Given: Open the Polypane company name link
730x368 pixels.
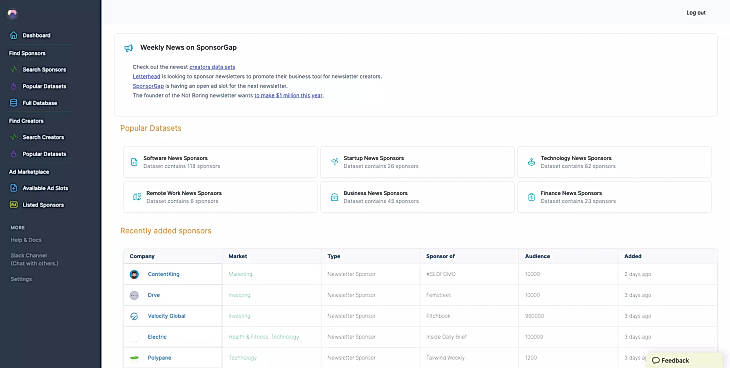Looking at the screenshot, I should 159,358.
